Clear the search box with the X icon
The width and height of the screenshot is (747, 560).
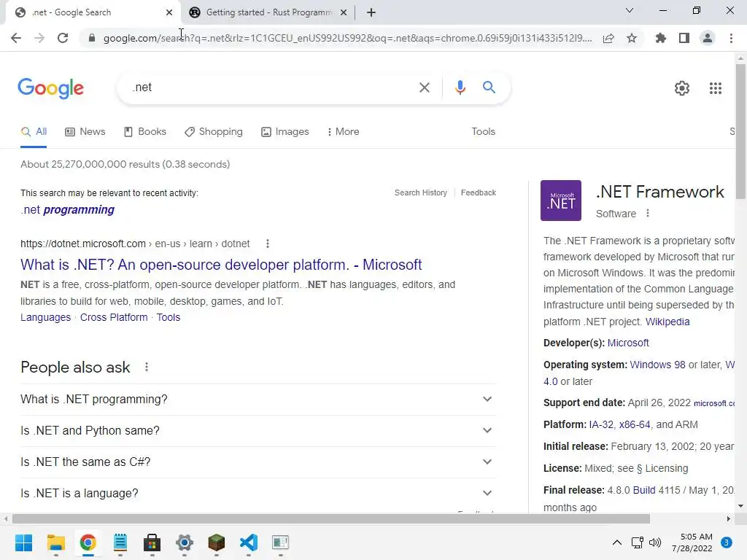(424, 87)
